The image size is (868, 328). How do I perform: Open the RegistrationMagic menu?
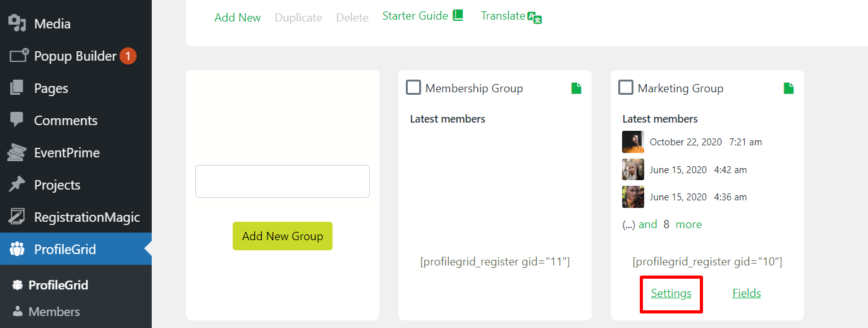(x=76, y=217)
